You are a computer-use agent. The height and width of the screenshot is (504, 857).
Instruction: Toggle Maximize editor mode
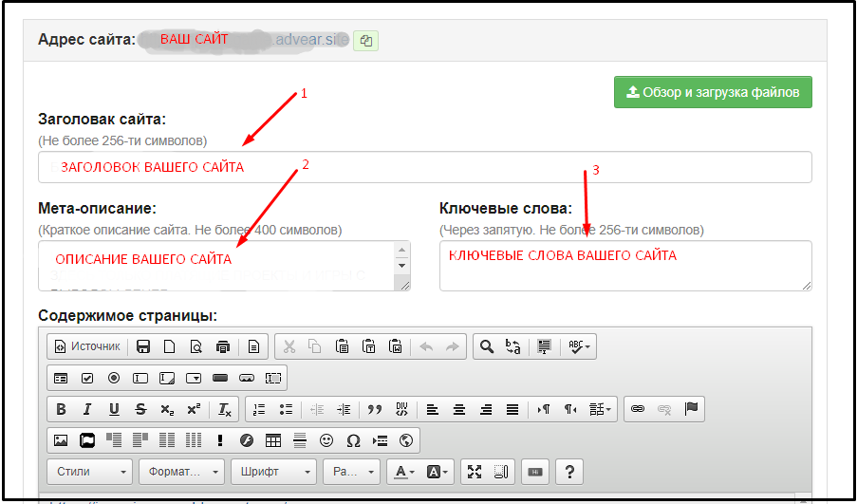point(475,472)
